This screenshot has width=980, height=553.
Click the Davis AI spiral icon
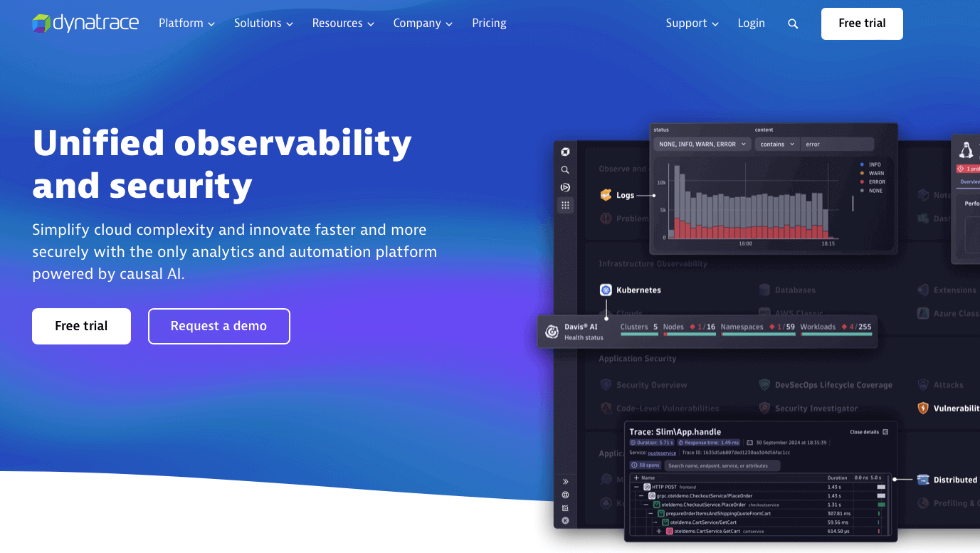pos(552,332)
